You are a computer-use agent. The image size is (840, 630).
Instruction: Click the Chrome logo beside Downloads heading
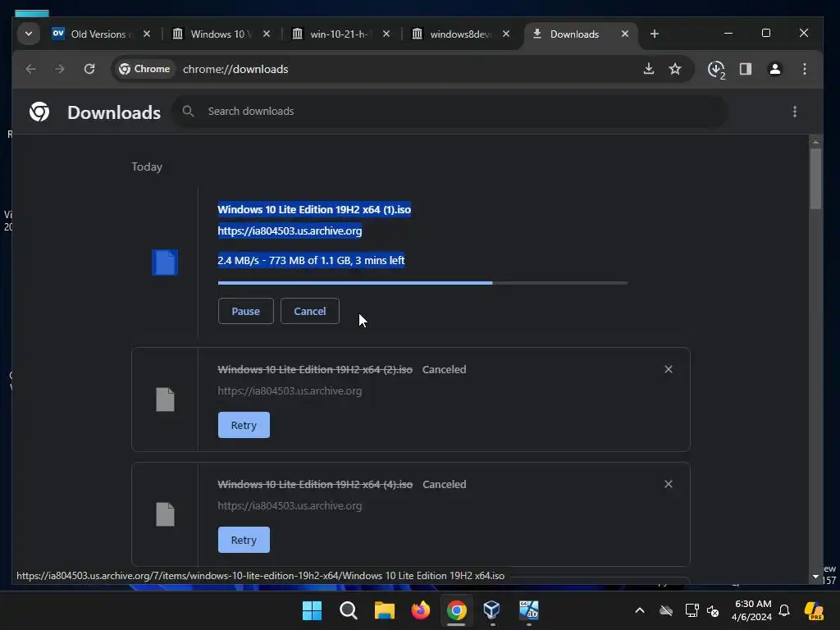(x=39, y=112)
